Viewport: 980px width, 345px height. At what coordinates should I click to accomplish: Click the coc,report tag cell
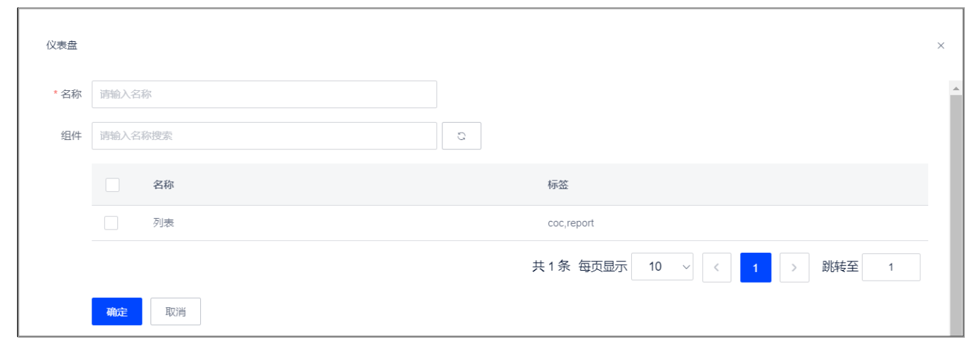tap(571, 223)
